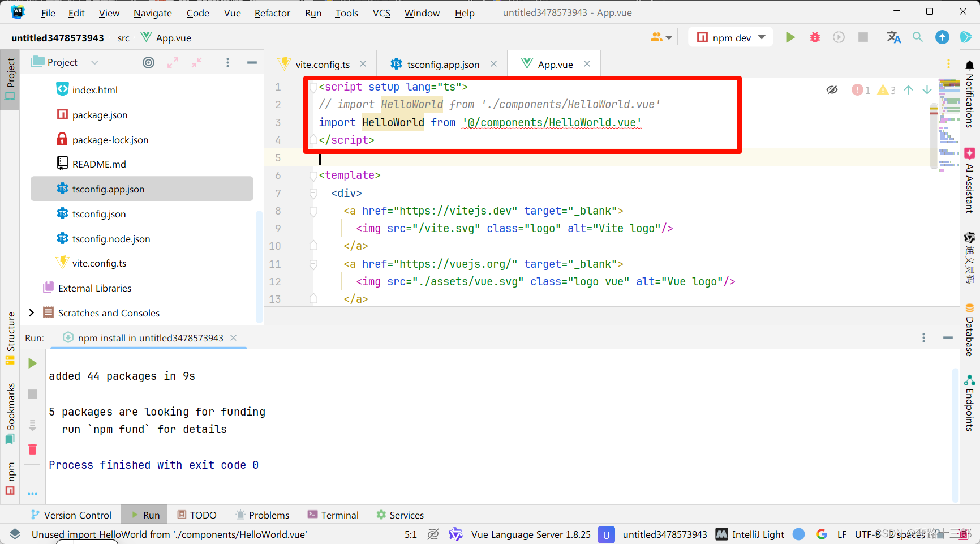Show the warnings count indicator
The height and width of the screenshot is (544, 980).
click(886, 90)
